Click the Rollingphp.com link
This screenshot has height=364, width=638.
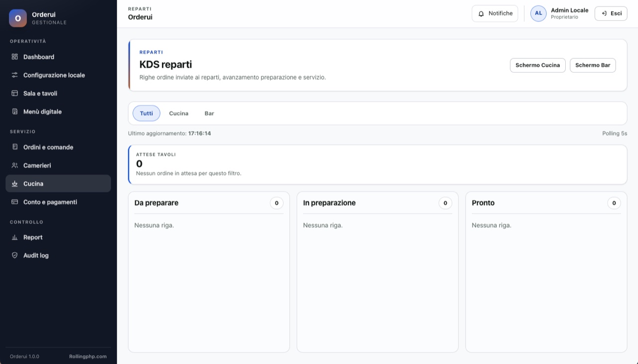tap(88, 357)
